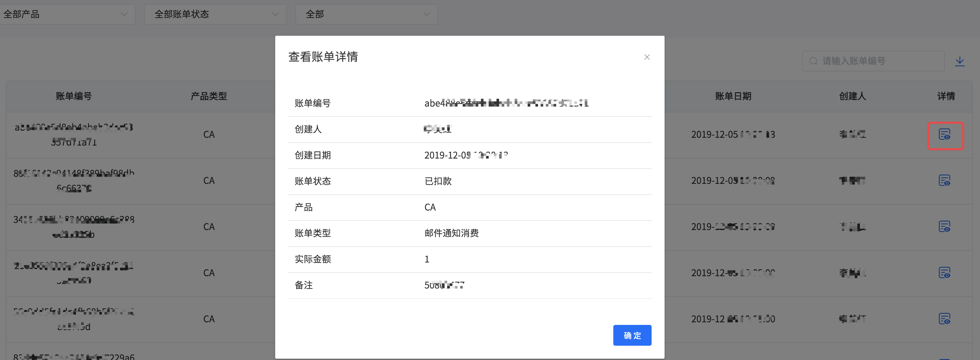Click the 账单日期 column header
Viewport: 980px width, 360px height.
point(733,96)
